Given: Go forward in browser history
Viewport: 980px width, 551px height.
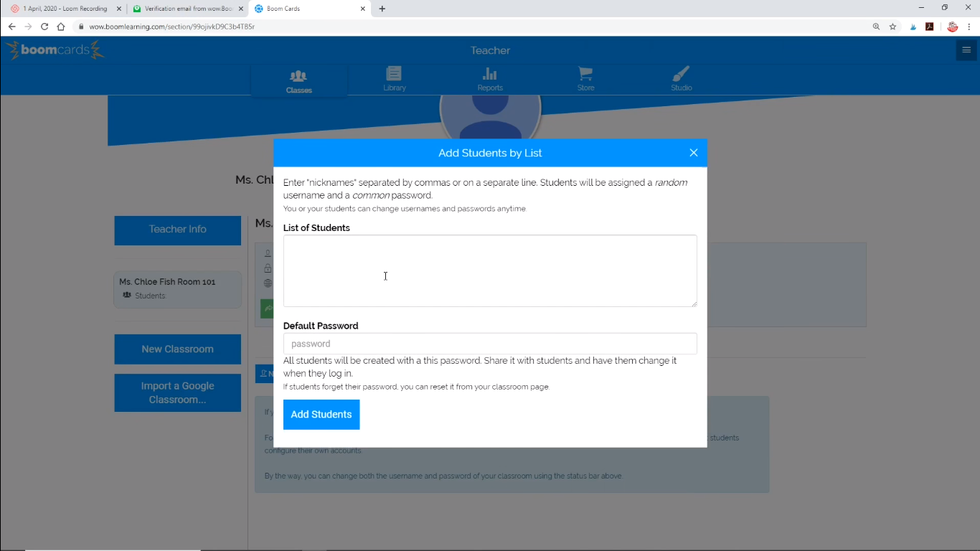Looking at the screenshot, I should click(28, 27).
